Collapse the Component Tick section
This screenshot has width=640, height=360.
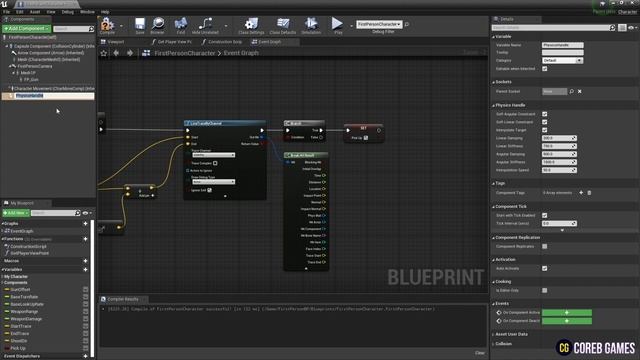pyautogui.click(x=493, y=207)
